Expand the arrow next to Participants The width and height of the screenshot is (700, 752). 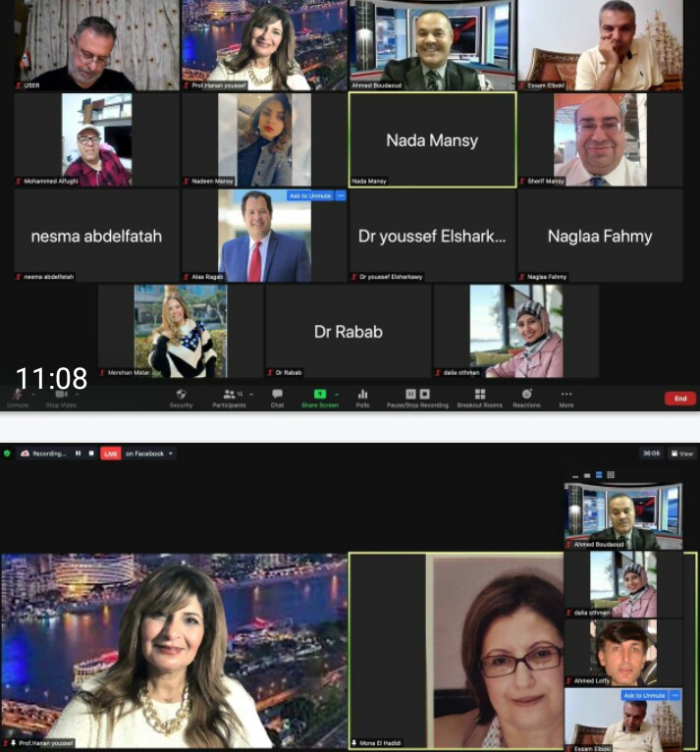click(x=250, y=394)
